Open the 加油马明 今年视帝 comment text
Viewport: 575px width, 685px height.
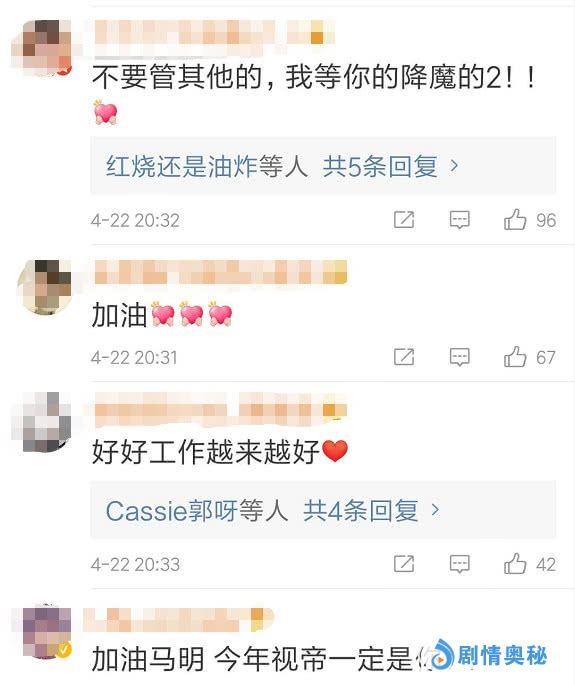coord(258,660)
